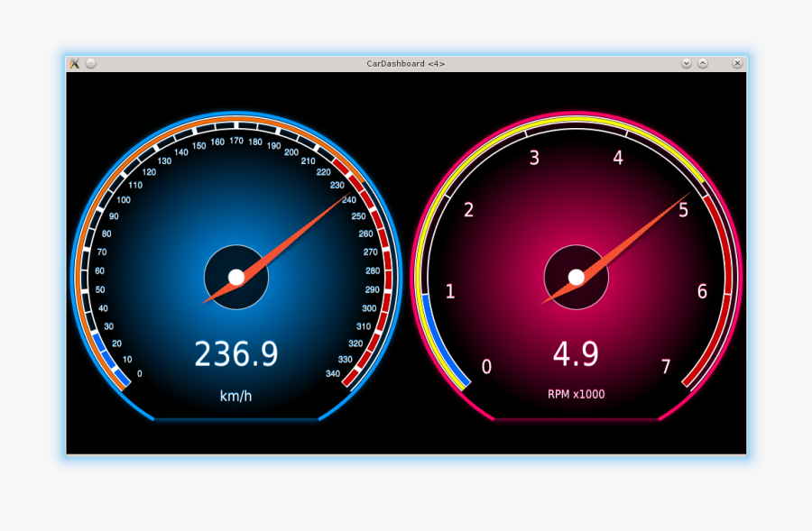Viewport: 812px width, 531px height.
Task: Click the tachometer needle center hub
Action: pos(577,277)
